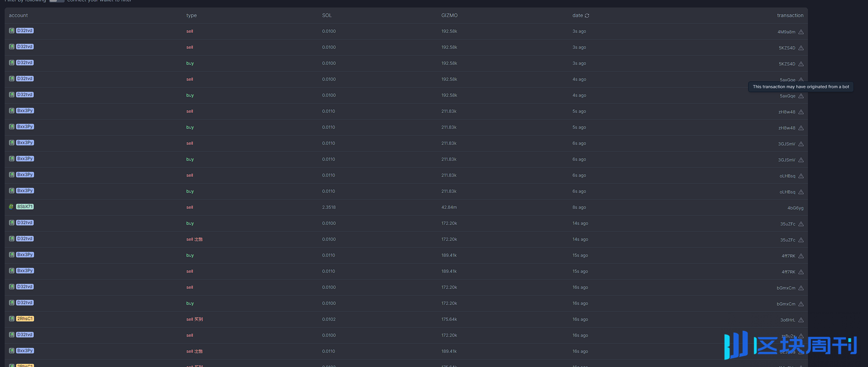This screenshot has width=868, height=367.
Task: Click the frog avatar beside account 8SbX71
Action: pyautogui.click(x=11, y=207)
